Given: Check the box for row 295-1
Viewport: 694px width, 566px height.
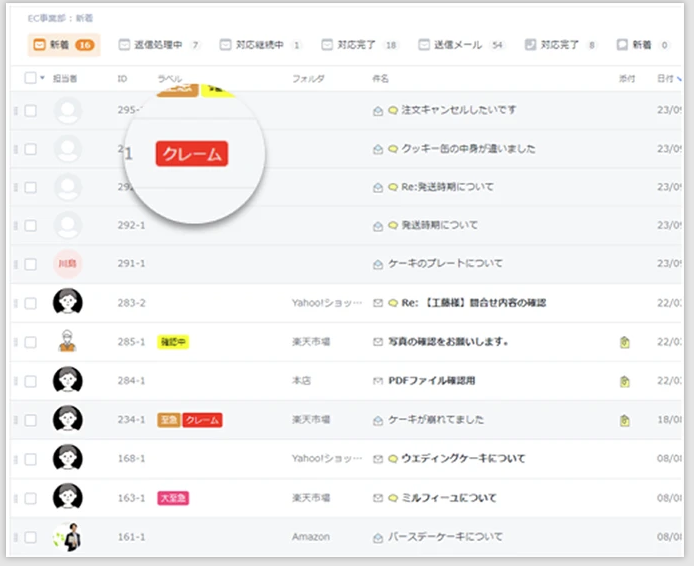Looking at the screenshot, I should click(30, 111).
